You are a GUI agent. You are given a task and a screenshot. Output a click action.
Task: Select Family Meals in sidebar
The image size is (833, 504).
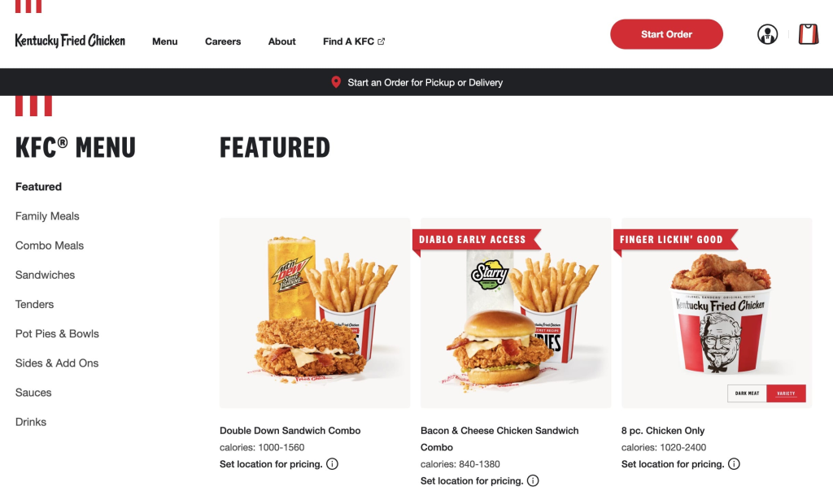pyautogui.click(x=47, y=216)
